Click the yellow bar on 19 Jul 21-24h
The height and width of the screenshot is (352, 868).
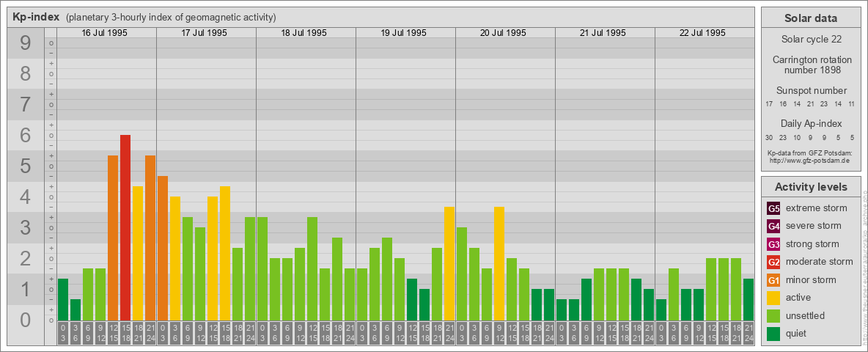coord(449,263)
